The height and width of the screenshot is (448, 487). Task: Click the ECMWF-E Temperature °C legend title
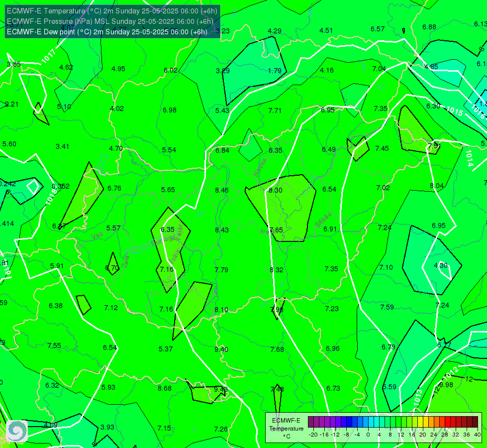pos(286,429)
